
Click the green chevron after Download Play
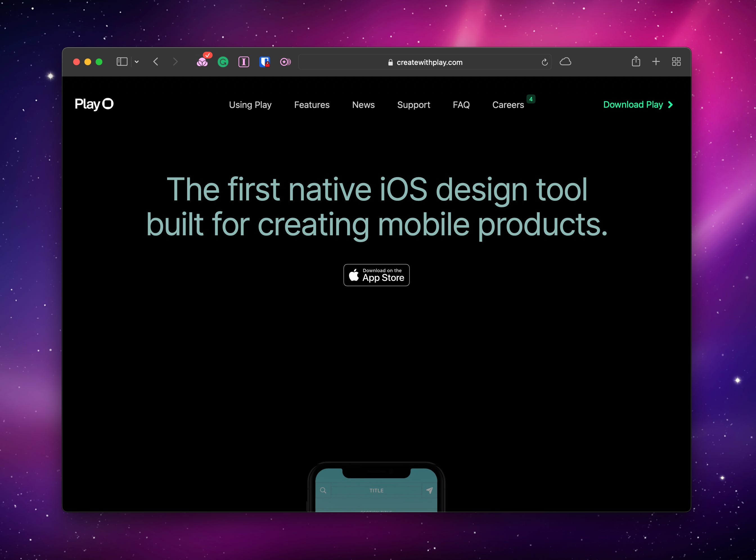pyautogui.click(x=670, y=105)
